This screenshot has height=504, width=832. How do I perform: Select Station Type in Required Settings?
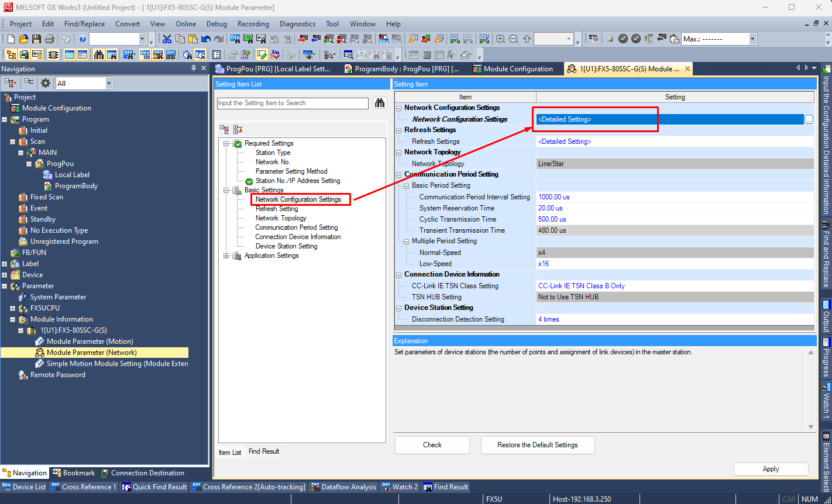pyautogui.click(x=273, y=153)
